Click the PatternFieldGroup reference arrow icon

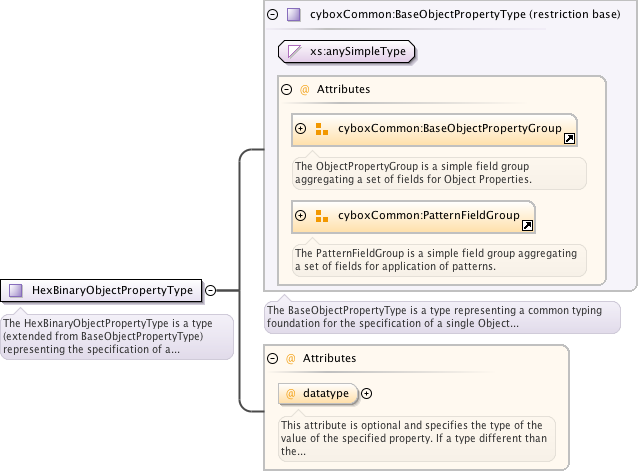[527, 225]
